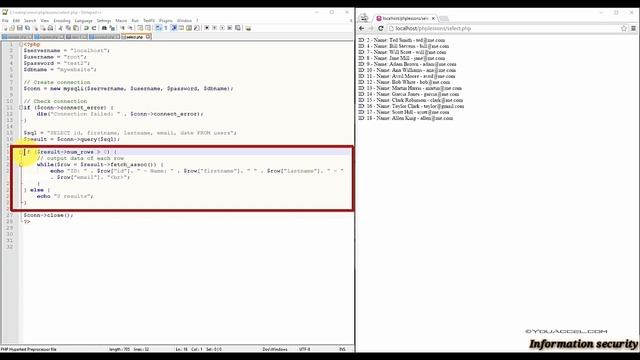The image size is (640, 360).
Task: Open the Window menu
Action: click(184, 20)
